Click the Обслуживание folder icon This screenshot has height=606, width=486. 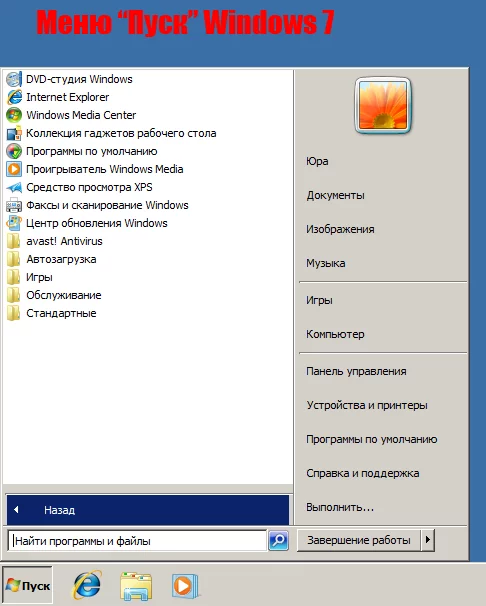[14, 295]
